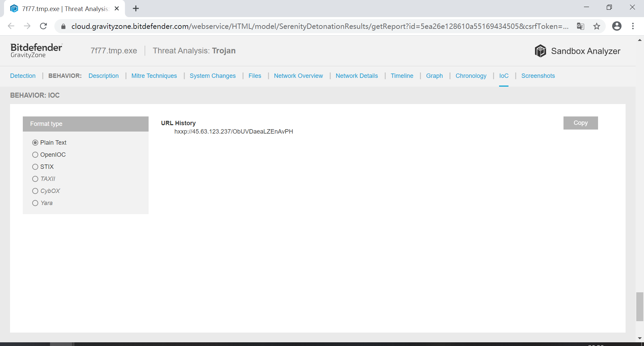Click the scrollbar down arrow
The width and height of the screenshot is (644, 346).
point(640,338)
